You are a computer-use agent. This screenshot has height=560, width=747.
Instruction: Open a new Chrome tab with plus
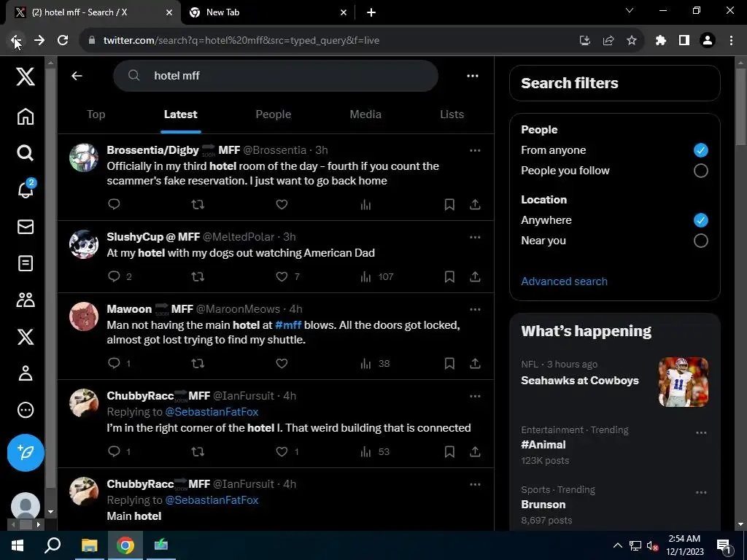coord(371,12)
